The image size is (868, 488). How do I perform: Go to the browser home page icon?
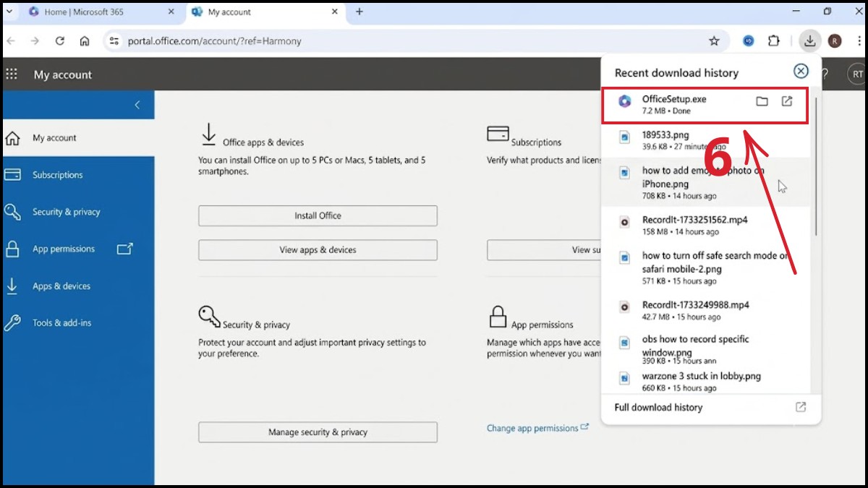coord(85,41)
